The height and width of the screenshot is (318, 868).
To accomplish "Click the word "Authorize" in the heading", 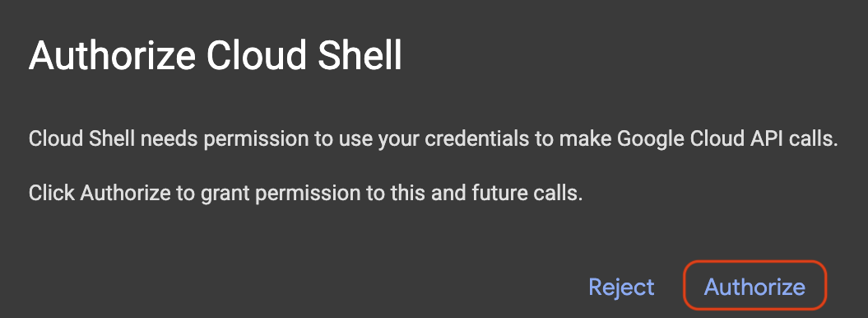I will coord(113,55).
